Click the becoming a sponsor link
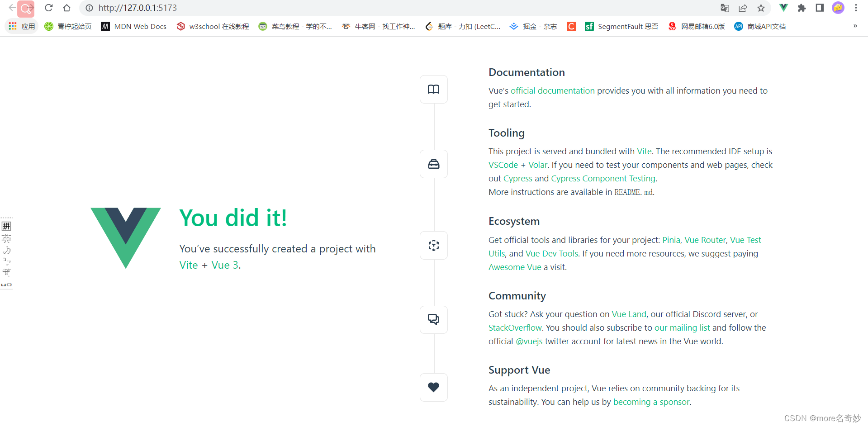Screen dimensions: 868x427 (x=651, y=402)
